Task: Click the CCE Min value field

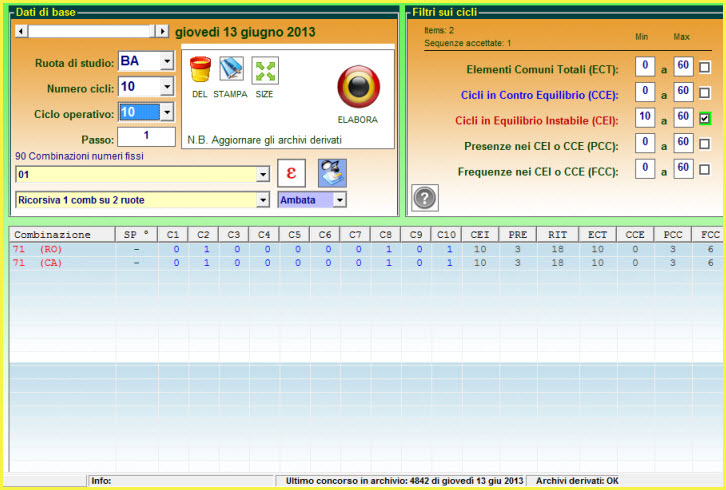Action: (645, 91)
